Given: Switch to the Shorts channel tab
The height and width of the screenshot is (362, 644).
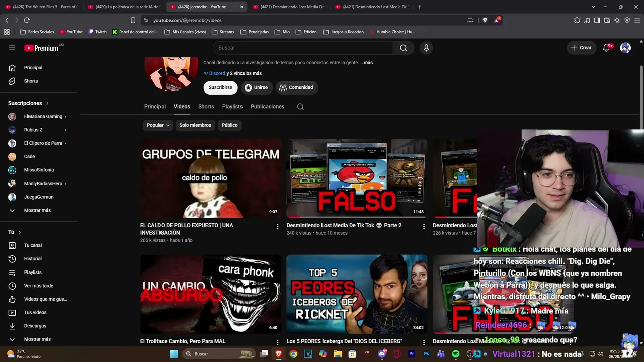Looking at the screenshot, I should [x=206, y=107].
